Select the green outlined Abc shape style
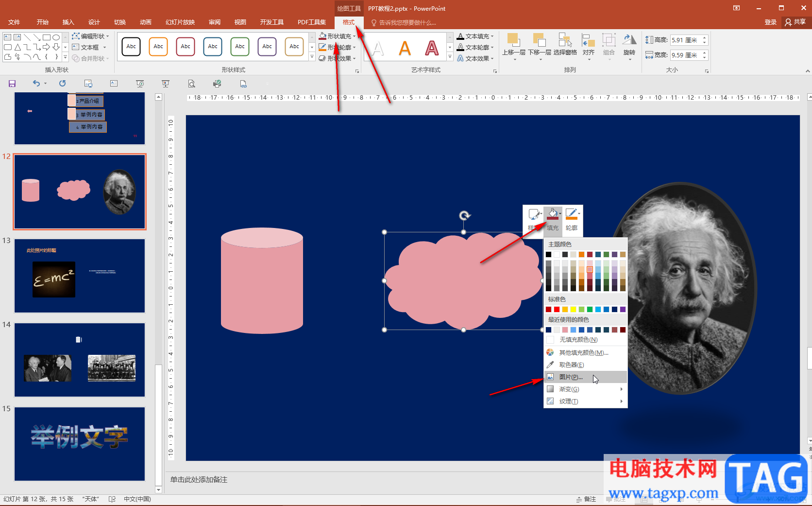 (x=240, y=47)
